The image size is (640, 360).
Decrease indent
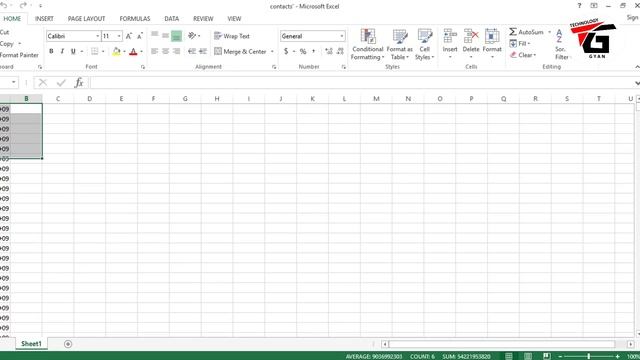coord(192,51)
